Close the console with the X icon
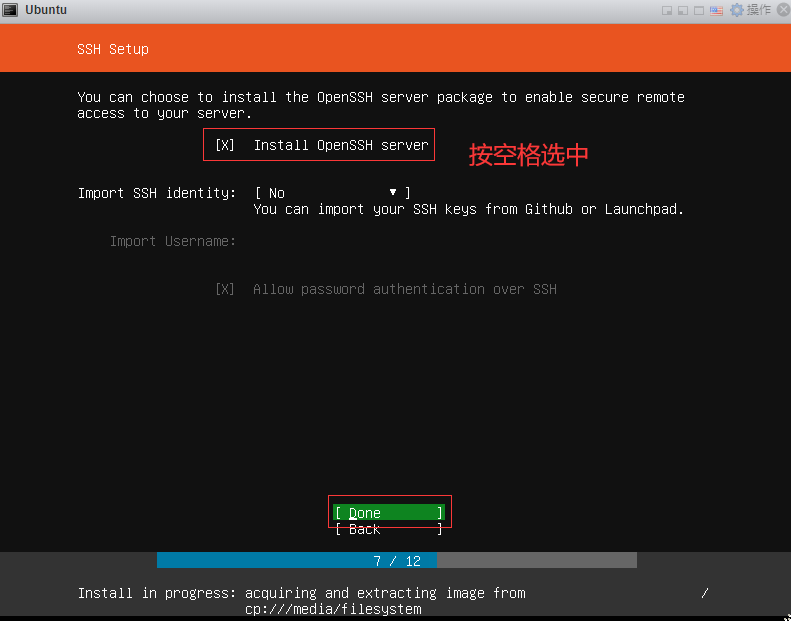Screen dimensions: 791x621 (x=781, y=10)
